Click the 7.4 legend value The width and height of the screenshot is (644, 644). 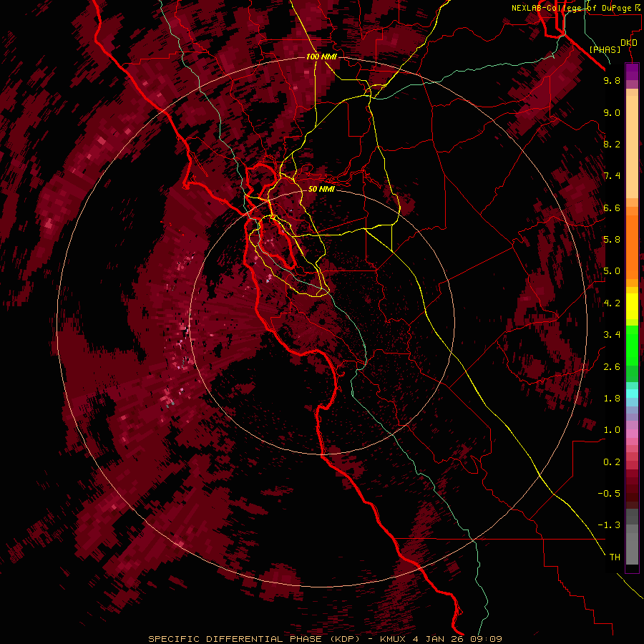[612, 176]
